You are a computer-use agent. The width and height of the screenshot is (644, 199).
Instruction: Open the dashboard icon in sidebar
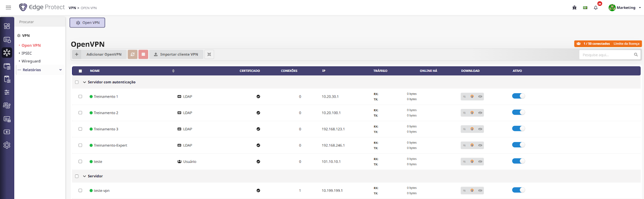7,26
